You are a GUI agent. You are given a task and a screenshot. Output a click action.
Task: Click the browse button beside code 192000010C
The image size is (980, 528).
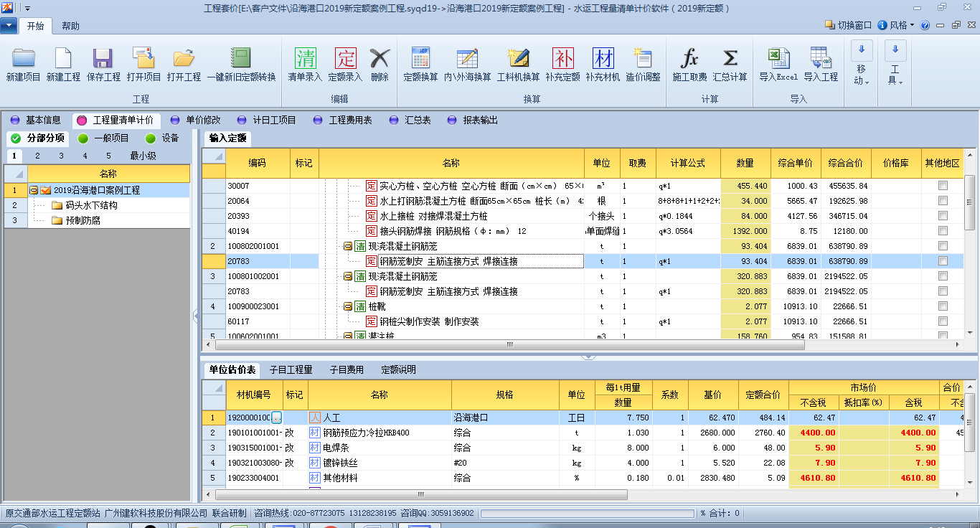point(277,418)
